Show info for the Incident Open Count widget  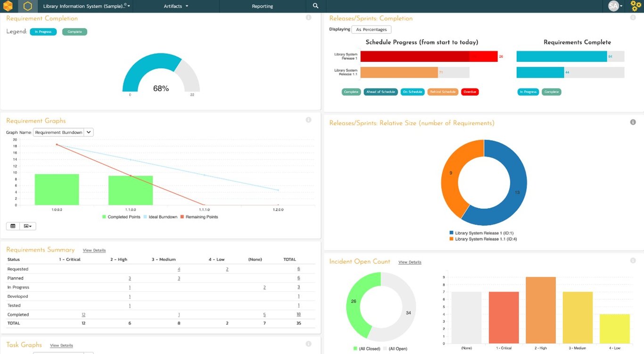pos(633,261)
